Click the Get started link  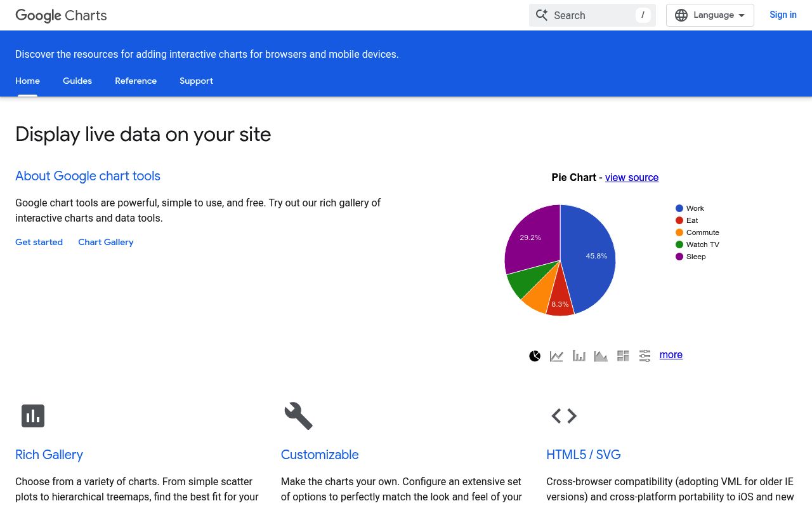39,242
